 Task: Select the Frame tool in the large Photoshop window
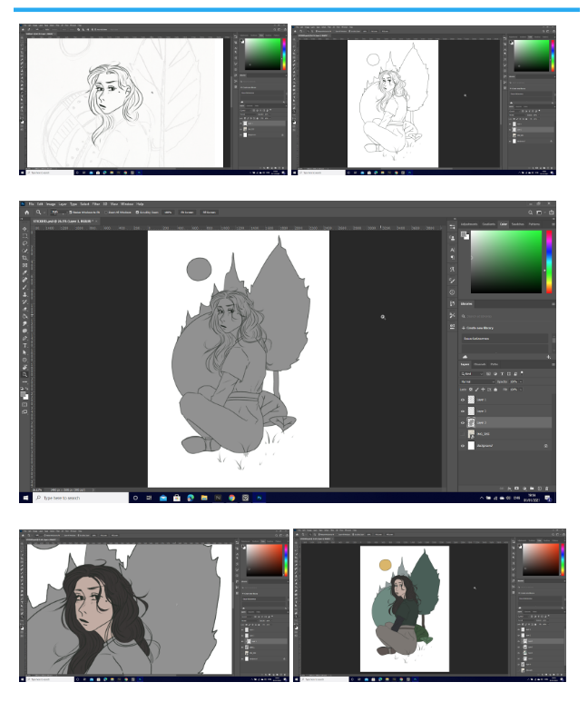tap(24, 265)
